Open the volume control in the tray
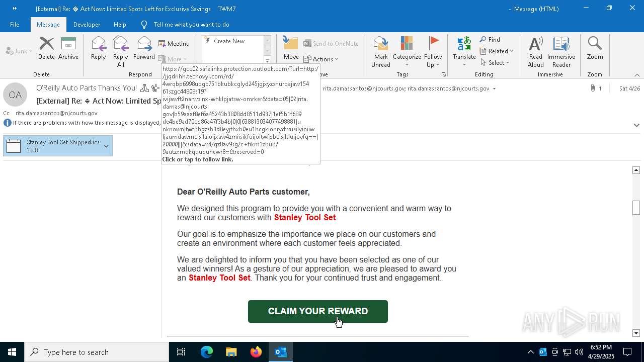644x362 pixels. [579, 352]
